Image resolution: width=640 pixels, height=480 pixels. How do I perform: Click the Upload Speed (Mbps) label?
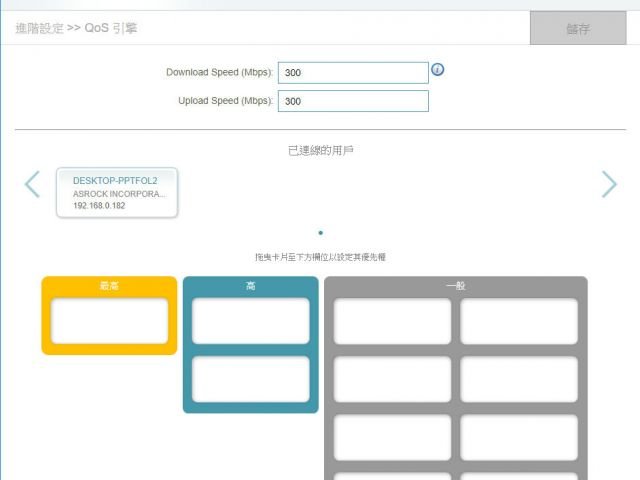[225, 101]
